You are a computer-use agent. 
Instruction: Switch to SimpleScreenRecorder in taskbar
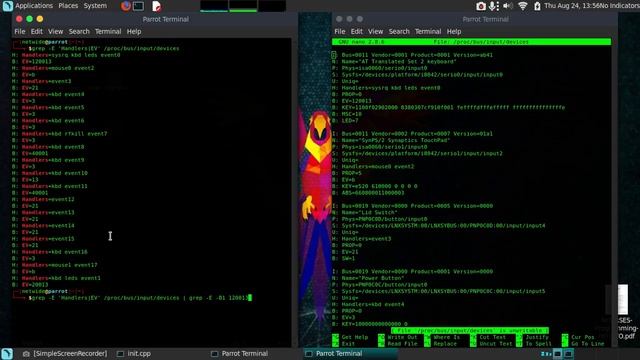coord(65,354)
